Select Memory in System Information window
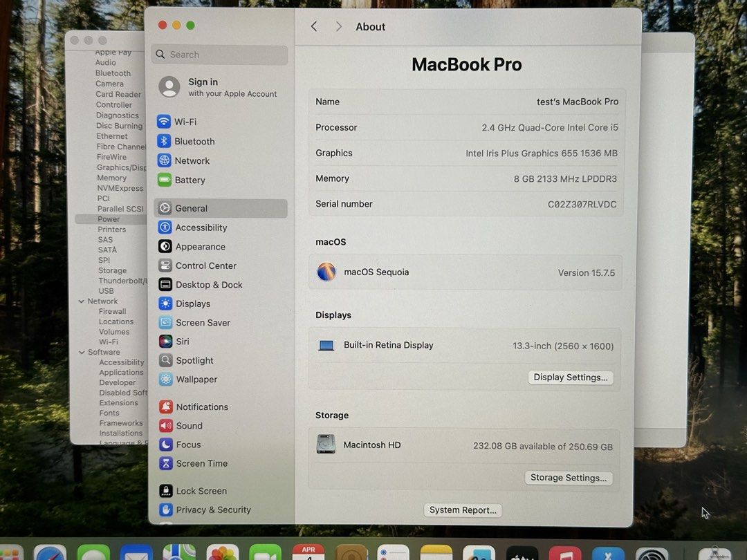Image resolution: width=747 pixels, height=560 pixels. (x=112, y=178)
